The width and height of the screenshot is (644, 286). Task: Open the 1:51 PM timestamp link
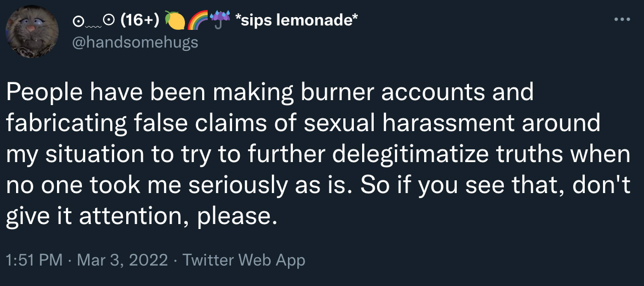[x=35, y=260]
